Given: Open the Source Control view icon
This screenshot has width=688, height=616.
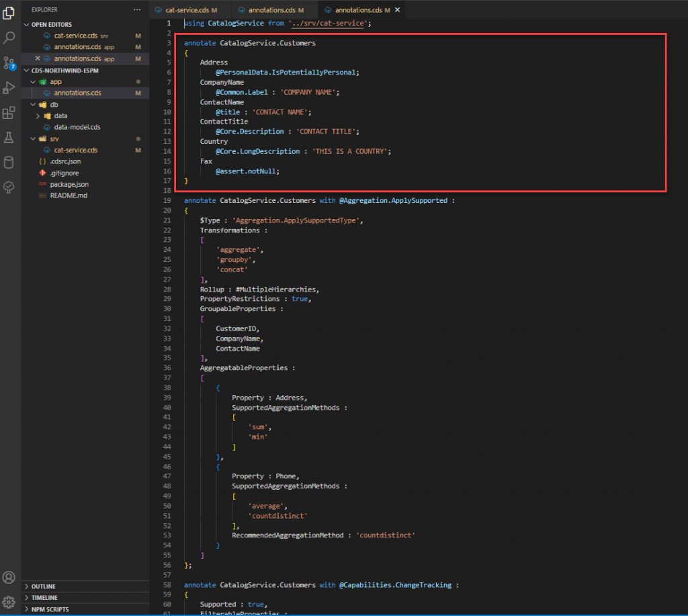Looking at the screenshot, I should pyautogui.click(x=9, y=62).
